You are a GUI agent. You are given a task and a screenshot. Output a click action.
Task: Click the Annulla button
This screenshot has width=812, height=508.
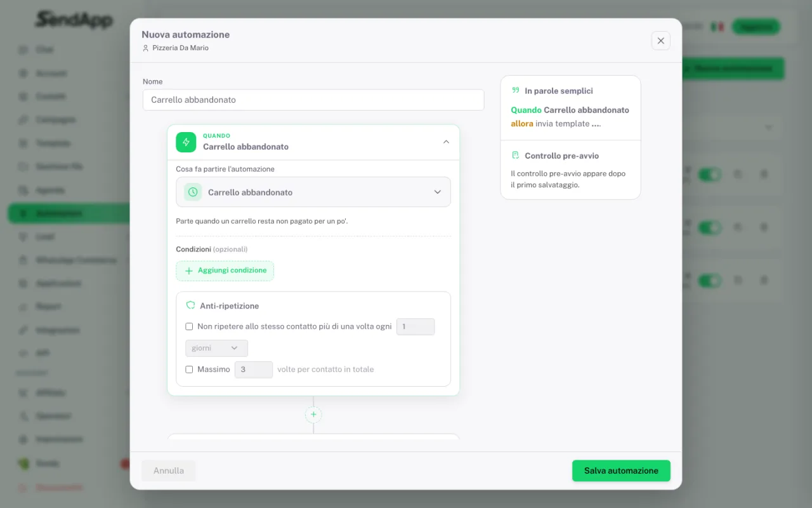(169, 471)
